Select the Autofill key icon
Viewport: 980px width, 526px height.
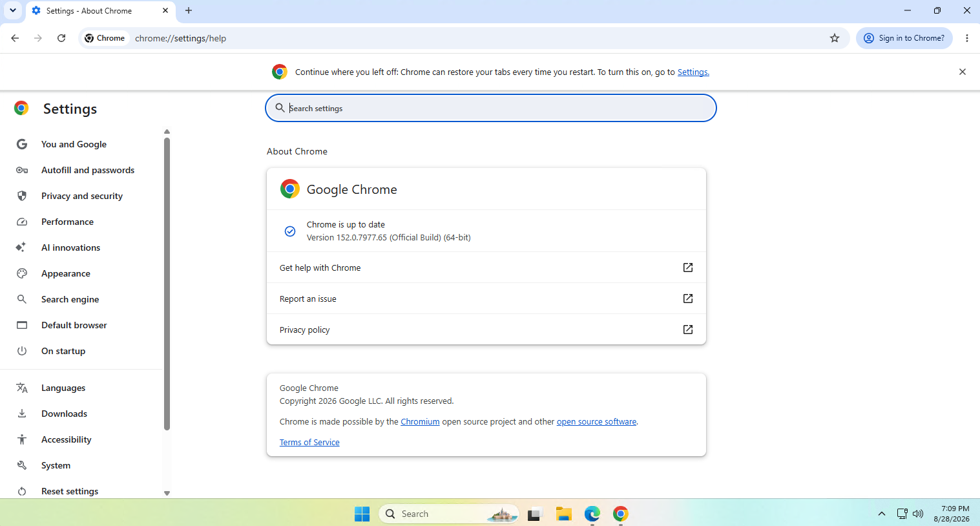pos(22,170)
